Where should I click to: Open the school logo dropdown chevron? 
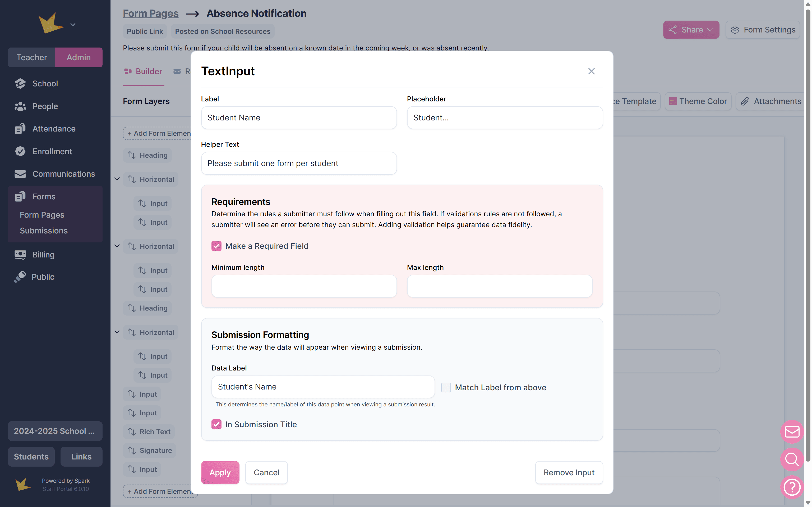pos(73,25)
